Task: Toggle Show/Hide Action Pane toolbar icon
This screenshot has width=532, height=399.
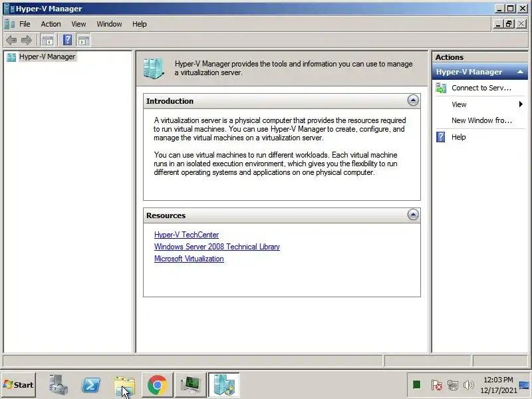Action: pos(84,41)
